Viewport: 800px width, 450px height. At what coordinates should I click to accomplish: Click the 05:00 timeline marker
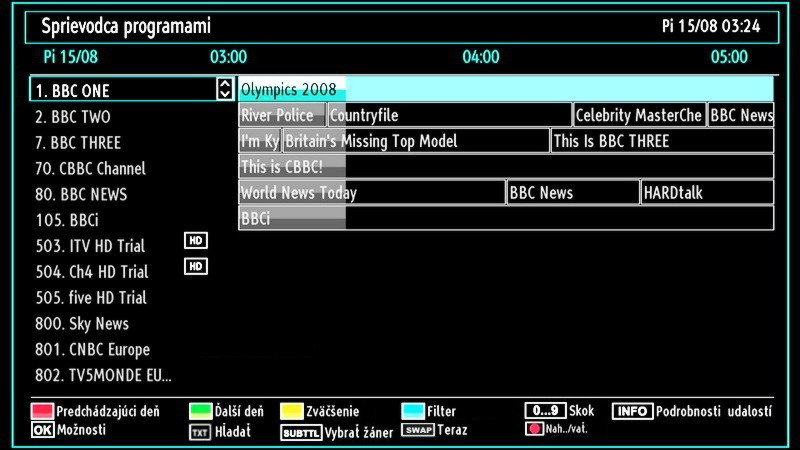pos(729,57)
